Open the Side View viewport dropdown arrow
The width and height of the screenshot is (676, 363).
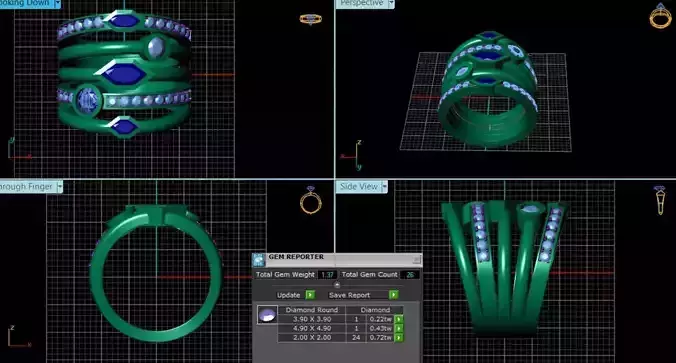[384, 187]
